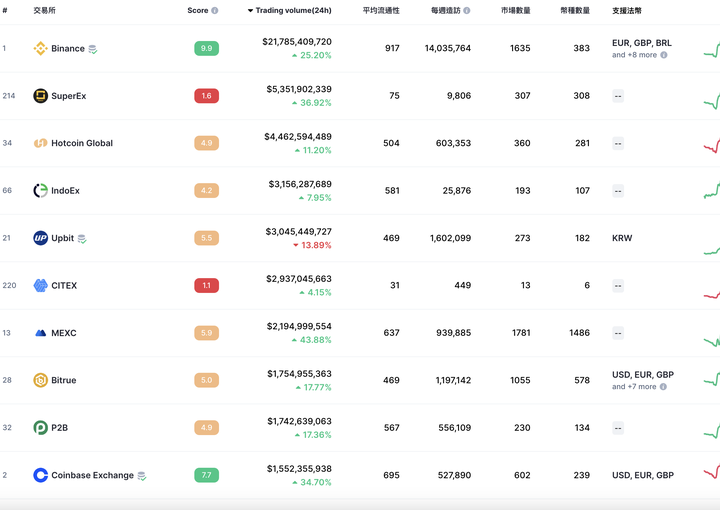
Task: Click SuperEx volume $5,351,902,339
Action: 299,89
